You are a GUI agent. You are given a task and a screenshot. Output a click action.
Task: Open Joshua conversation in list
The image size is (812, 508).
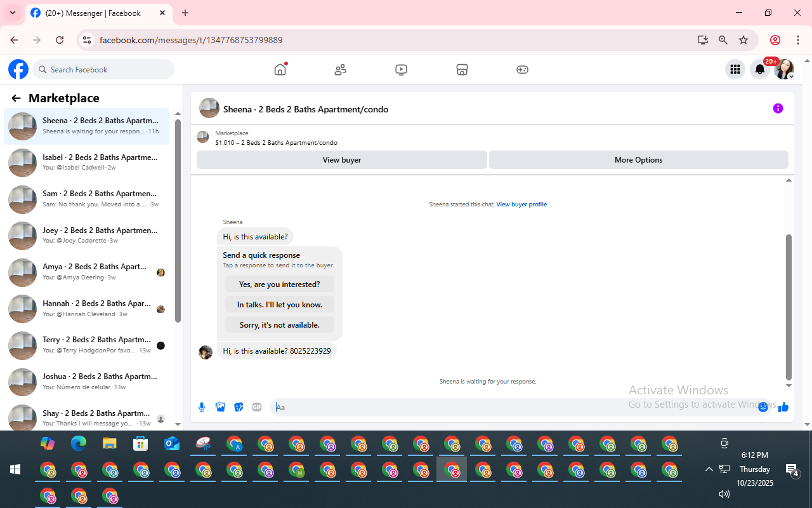[87, 382]
